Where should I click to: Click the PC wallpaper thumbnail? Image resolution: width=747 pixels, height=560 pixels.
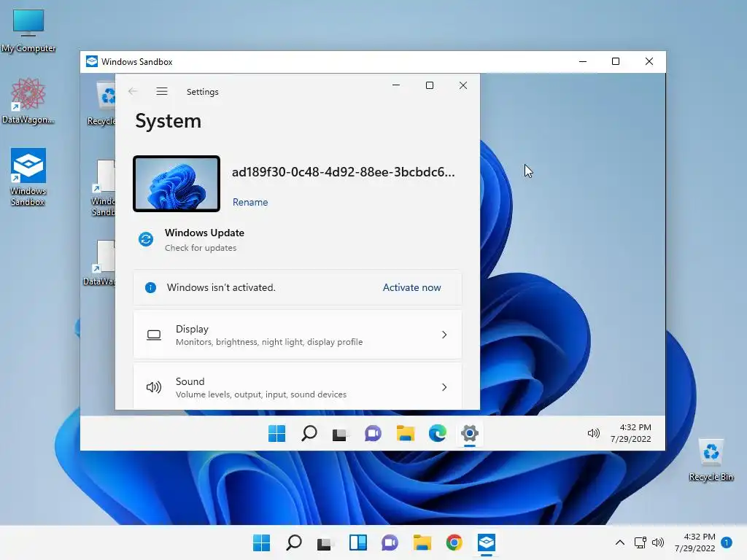[177, 183]
